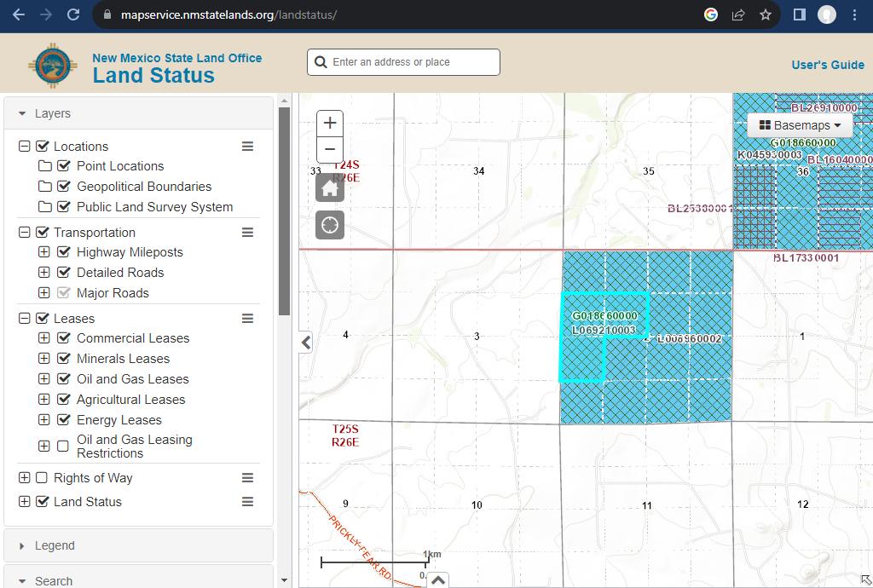Click the browser back arrow
Image resolution: width=873 pixels, height=588 pixels.
(19, 14)
